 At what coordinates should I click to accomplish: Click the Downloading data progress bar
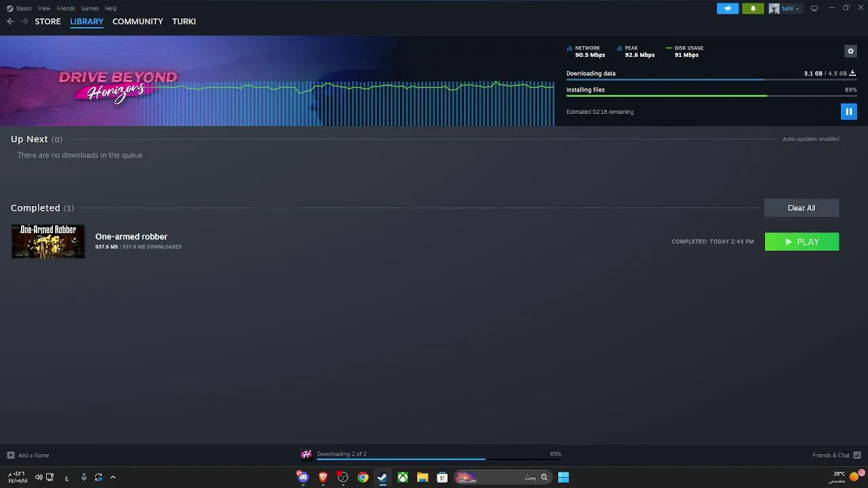coord(711,80)
